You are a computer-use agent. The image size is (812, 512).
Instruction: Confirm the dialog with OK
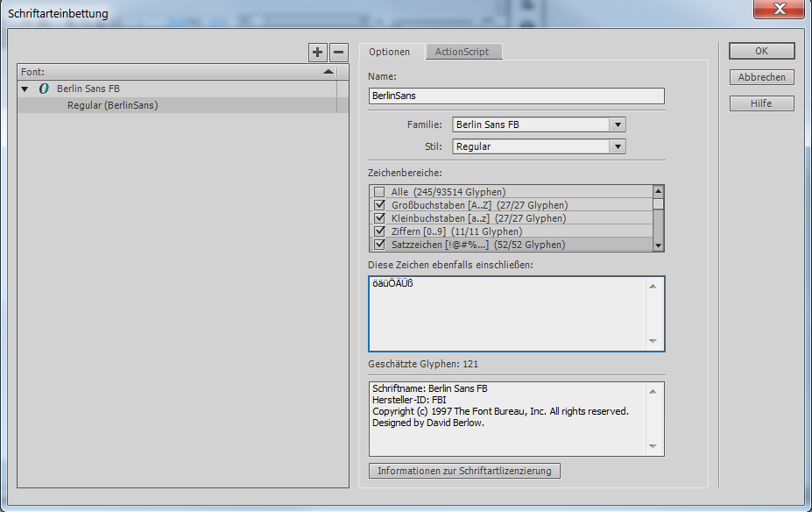tap(762, 51)
